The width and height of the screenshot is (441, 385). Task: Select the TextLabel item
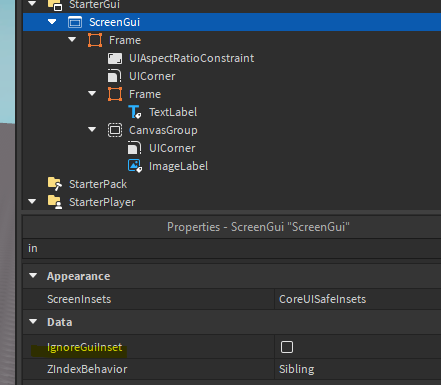[x=173, y=112]
